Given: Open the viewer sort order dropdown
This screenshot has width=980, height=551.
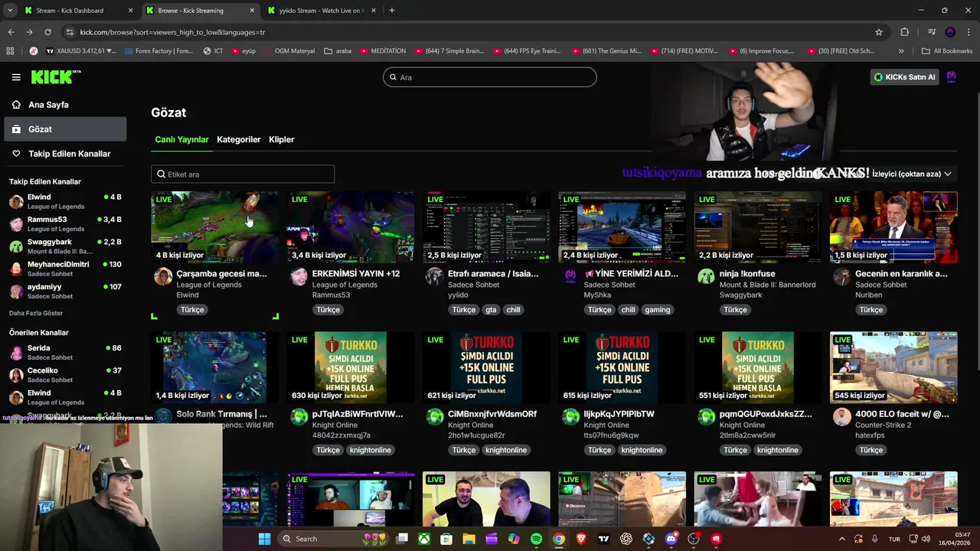Looking at the screenshot, I should [x=911, y=174].
